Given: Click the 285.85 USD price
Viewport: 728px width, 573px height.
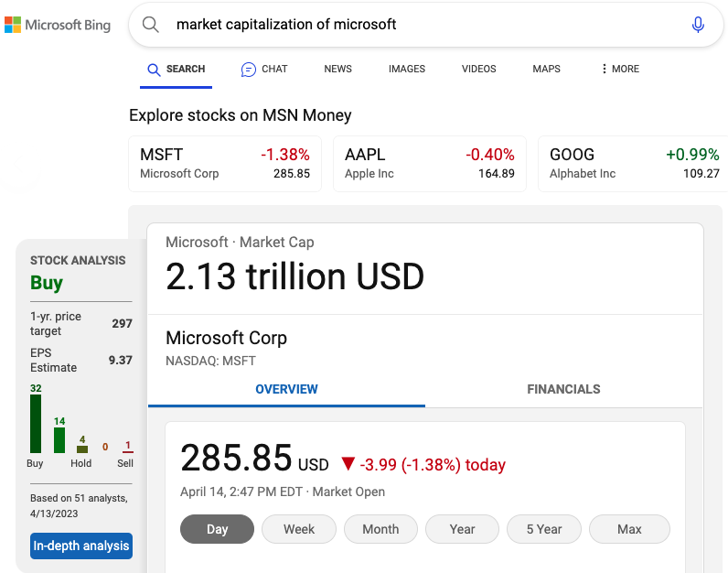Looking at the screenshot, I should 254,459.
